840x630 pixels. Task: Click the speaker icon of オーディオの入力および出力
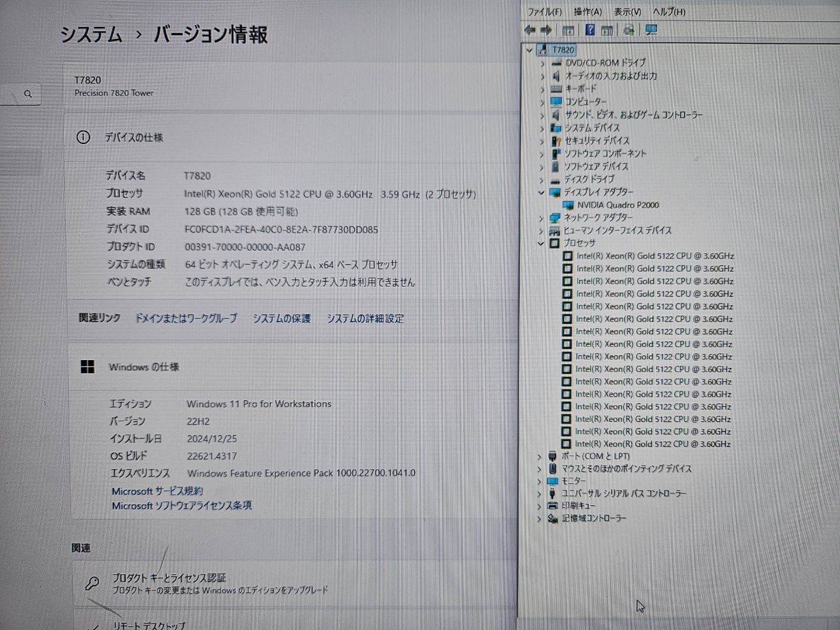coord(556,76)
